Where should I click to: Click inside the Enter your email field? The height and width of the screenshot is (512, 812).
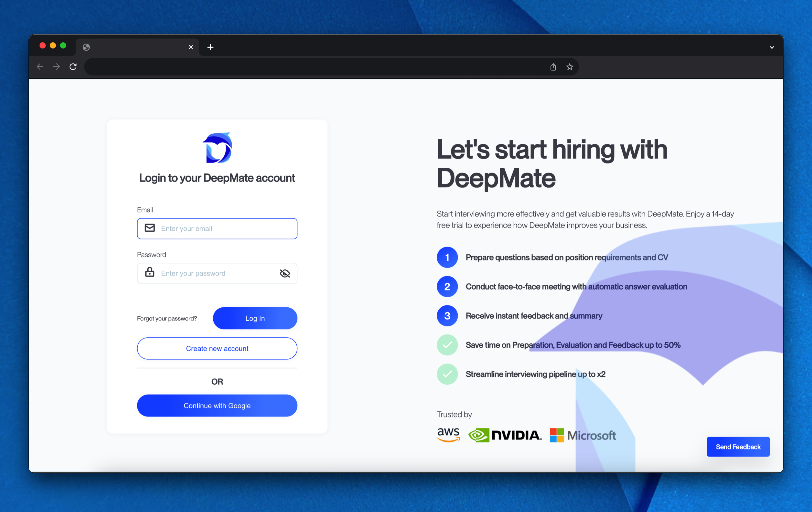(223, 228)
